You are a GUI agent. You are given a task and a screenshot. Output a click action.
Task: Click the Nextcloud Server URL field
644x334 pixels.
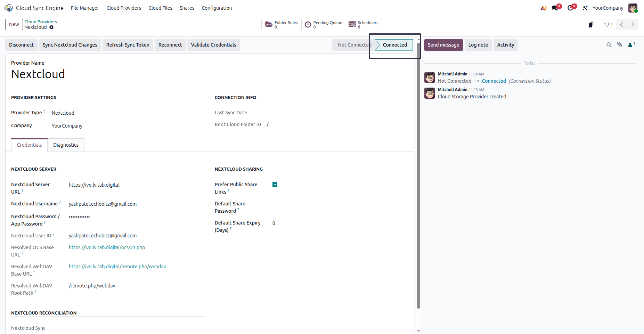point(136,185)
